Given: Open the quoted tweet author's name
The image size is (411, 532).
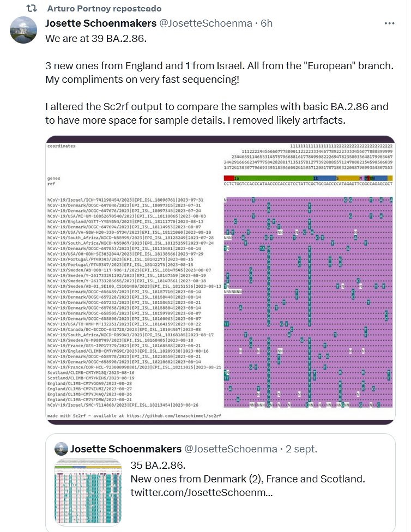Looking at the screenshot, I should pyautogui.click(x=126, y=449).
